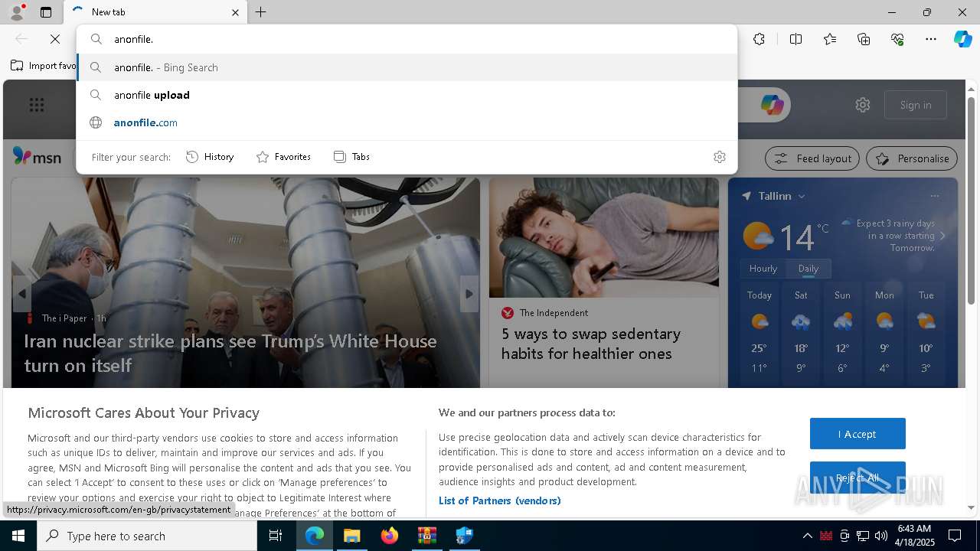The image size is (980, 551).
Task: Select Sat forecast column
Action: 801,334
